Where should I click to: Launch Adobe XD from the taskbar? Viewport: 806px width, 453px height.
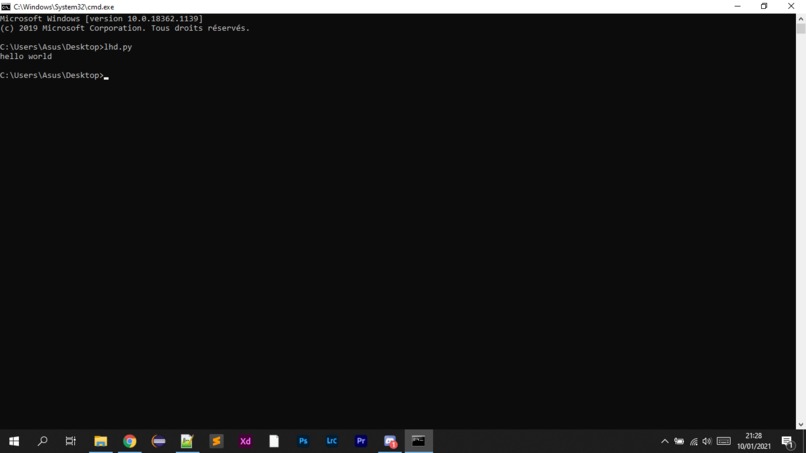[x=245, y=441]
